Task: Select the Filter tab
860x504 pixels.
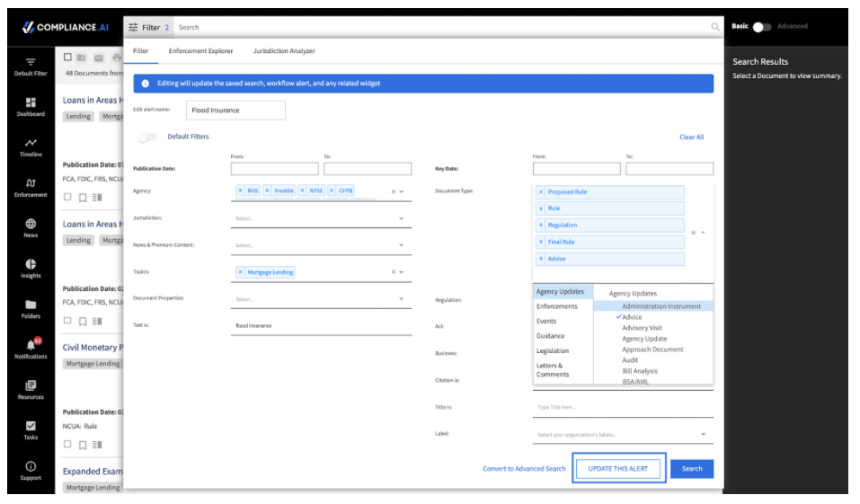Action: (141, 50)
